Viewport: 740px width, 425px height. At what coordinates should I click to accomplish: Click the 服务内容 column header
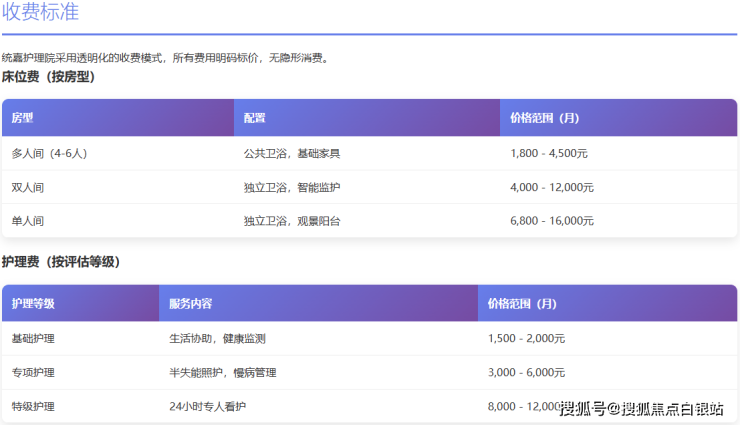tap(190, 304)
